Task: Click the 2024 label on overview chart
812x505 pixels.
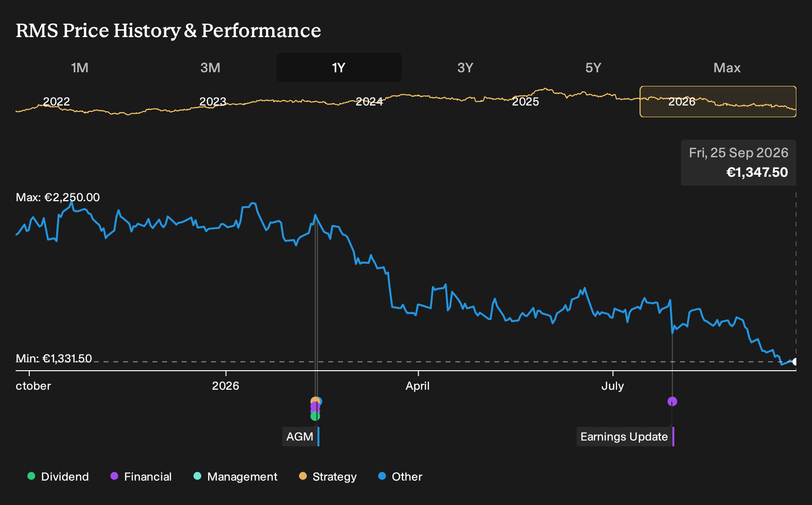Action: 369,102
